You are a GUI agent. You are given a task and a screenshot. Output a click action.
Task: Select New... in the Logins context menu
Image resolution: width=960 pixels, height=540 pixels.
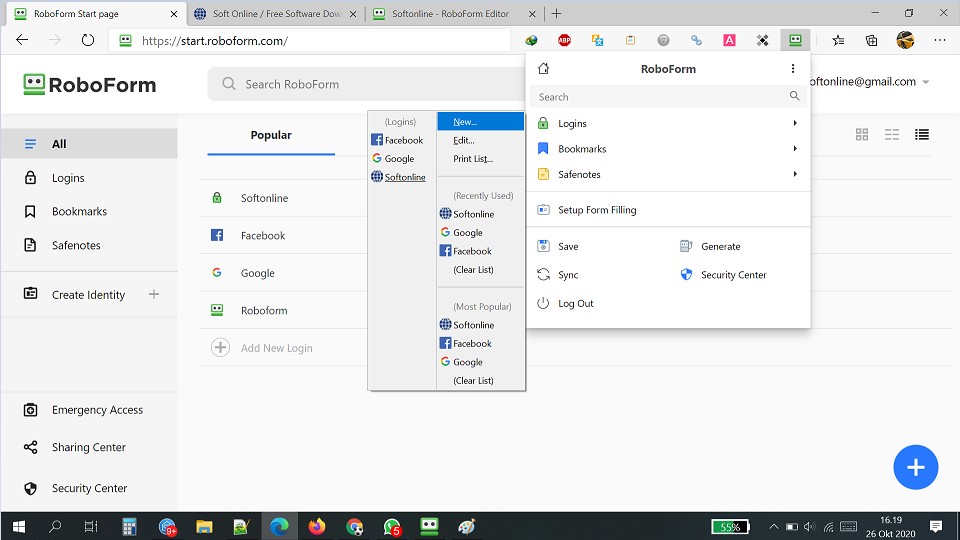click(x=481, y=121)
